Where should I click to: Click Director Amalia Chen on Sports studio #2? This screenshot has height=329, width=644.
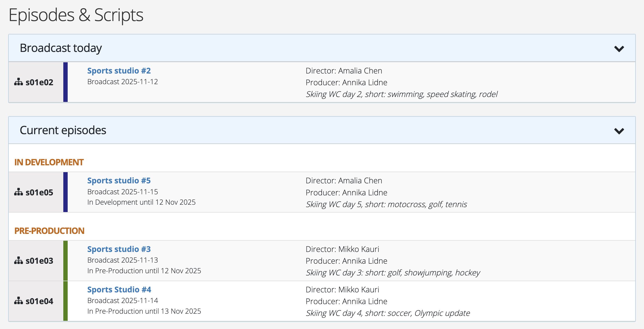(344, 70)
